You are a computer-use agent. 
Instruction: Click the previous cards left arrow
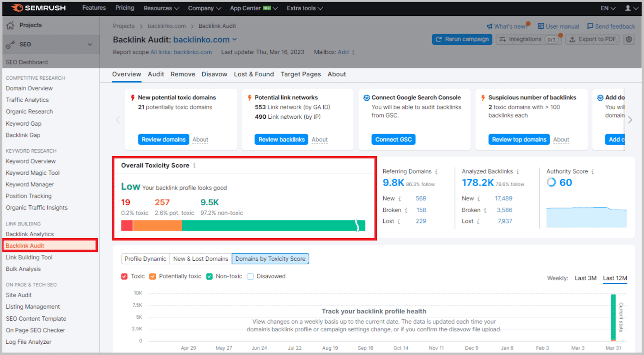coord(118,120)
